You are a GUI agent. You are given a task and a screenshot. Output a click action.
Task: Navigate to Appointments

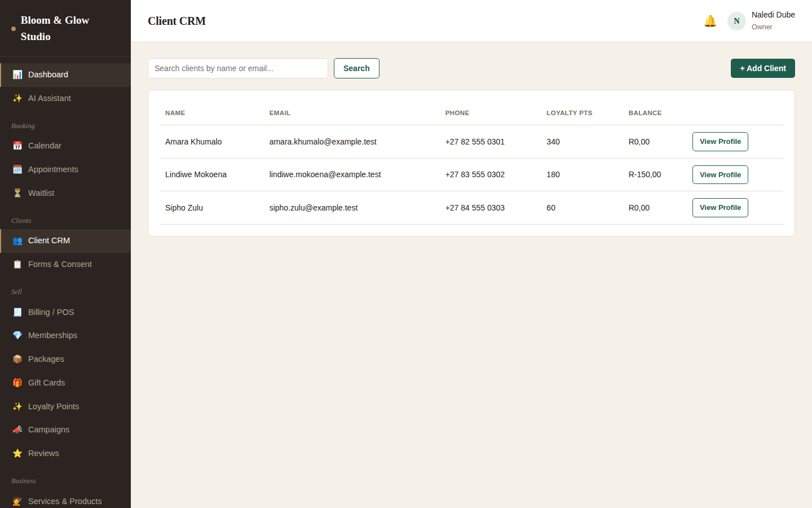pos(65,169)
